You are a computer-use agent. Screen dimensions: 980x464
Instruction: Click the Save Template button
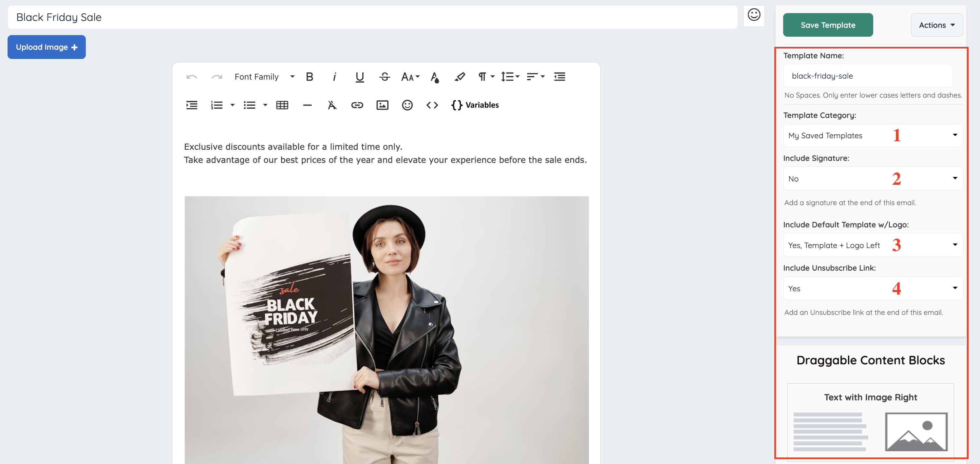coord(827,25)
